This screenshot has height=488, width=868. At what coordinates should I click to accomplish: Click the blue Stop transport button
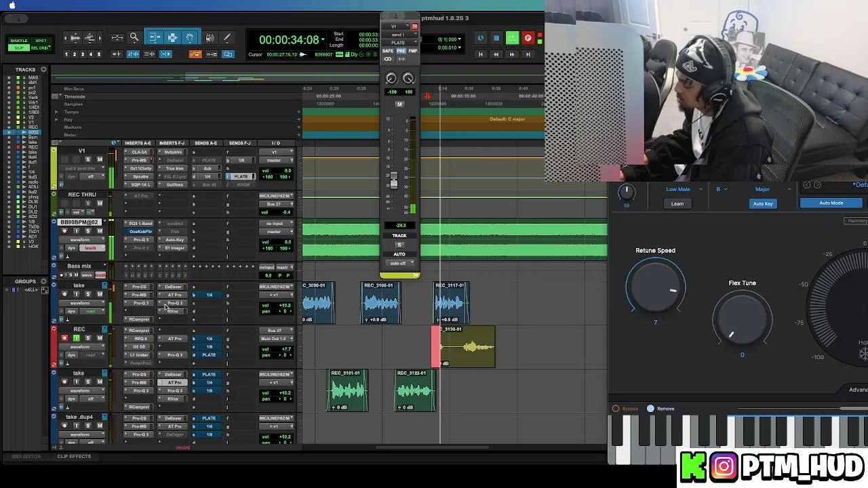pyautogui.click(x=496, y=39)
